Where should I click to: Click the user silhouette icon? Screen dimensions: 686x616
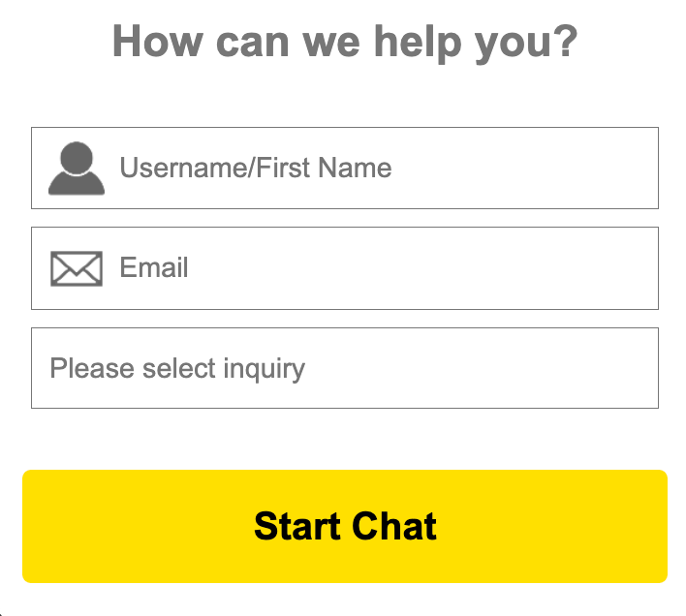76,169
